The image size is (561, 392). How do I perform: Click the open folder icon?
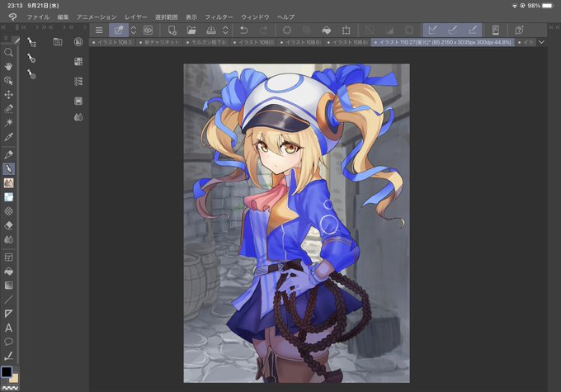click(191, 30)
